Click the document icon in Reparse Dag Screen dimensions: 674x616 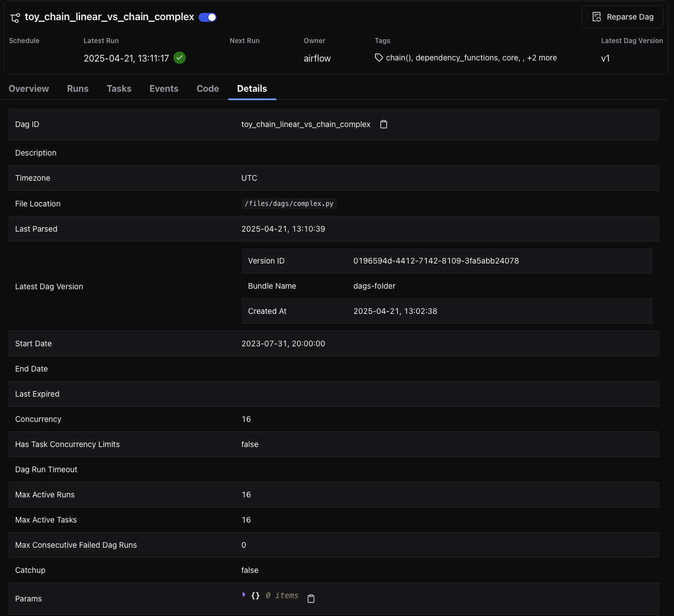click(x=597, y=17)
